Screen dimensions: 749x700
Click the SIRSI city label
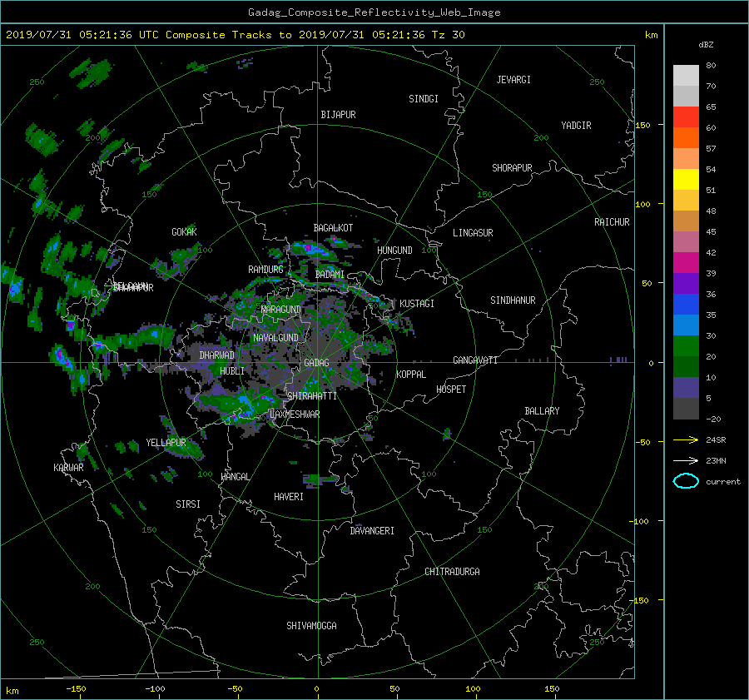(x=188, y=504)
